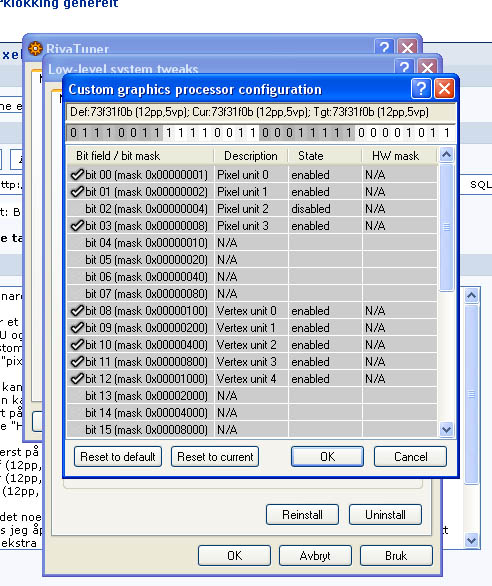Click Bruk button in Low-level system tweaks
This screenshot has width=492, height=586.
[x=396, y=555]
